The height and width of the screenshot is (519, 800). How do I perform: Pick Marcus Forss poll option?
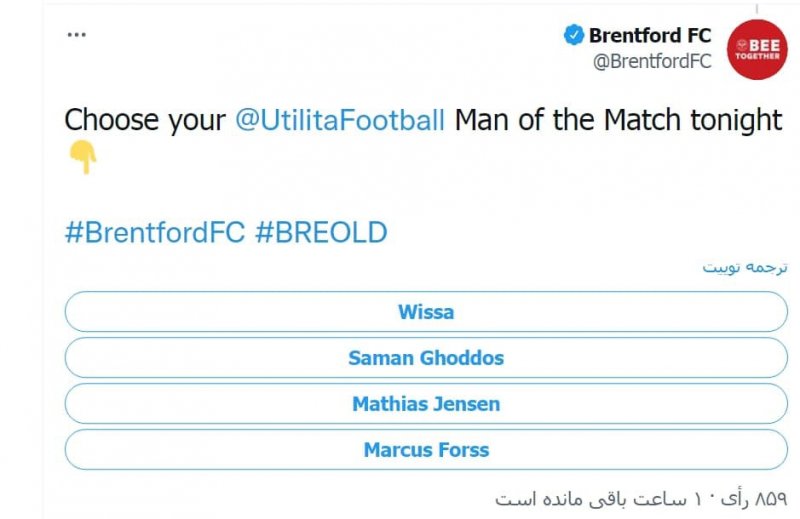426,450
